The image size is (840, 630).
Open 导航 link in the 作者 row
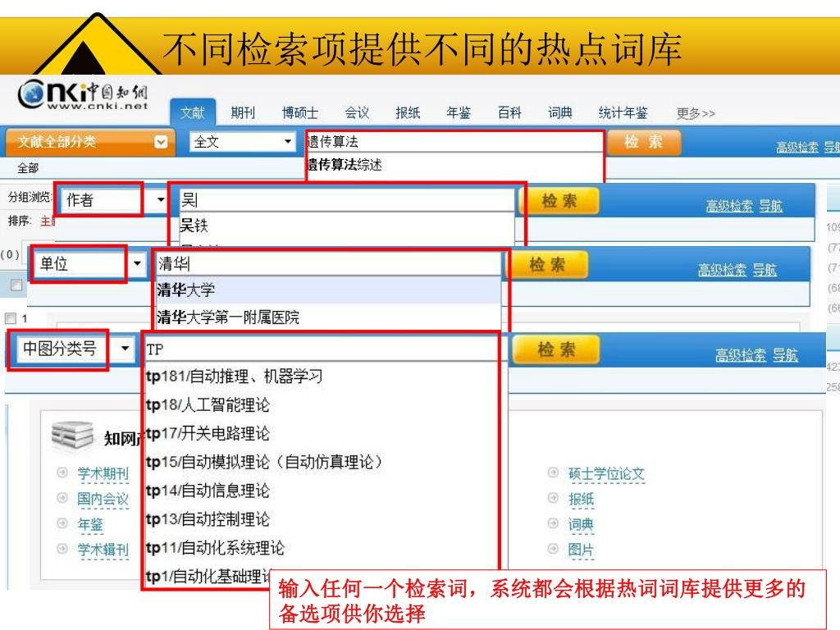[771, 206]
